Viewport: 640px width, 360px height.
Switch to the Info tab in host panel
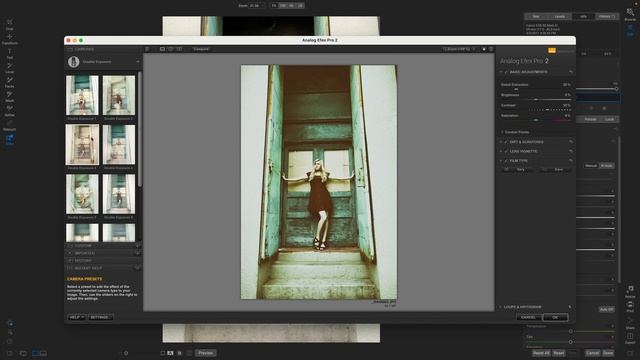tap(583, 16)
